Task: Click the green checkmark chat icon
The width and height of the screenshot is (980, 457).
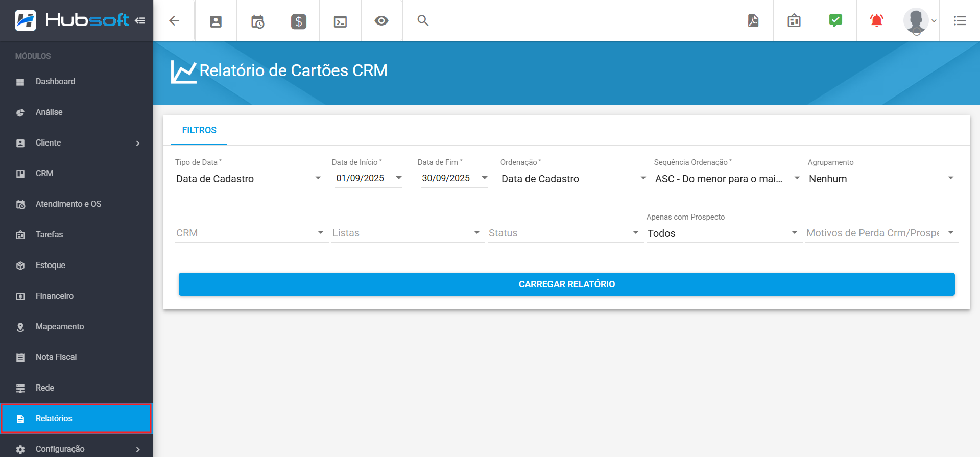Action: point(835,21)
